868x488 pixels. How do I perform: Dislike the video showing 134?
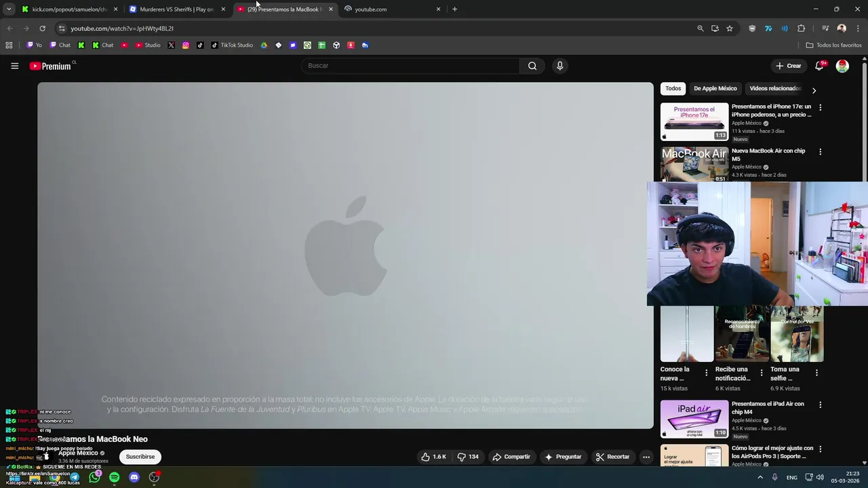coord(468,457)
